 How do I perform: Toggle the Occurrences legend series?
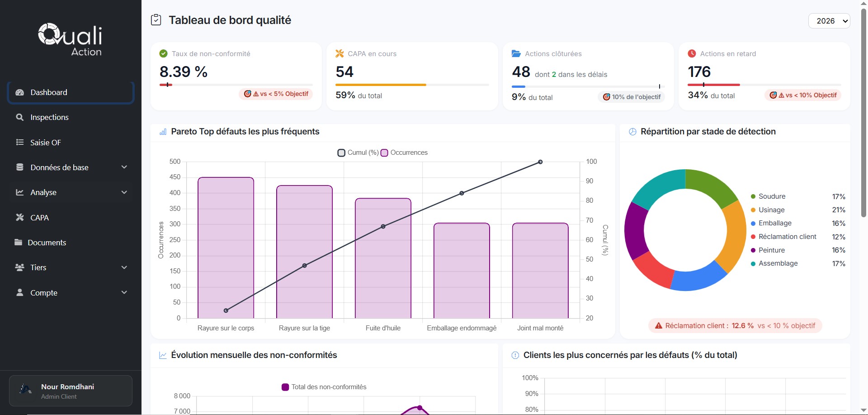(404, 153)
